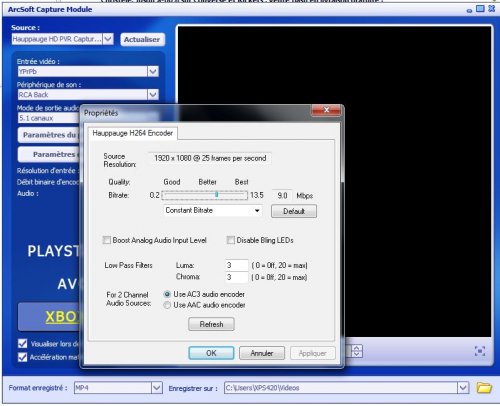Click the second Paramètres button

[49, 154]
